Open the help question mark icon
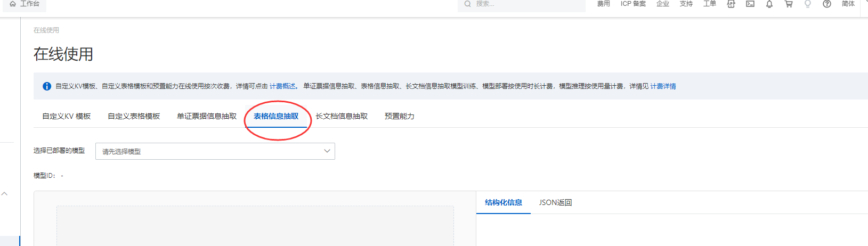The width and height of the screenshot is (868, 246). pyautogui.click(x=827, y=4)
